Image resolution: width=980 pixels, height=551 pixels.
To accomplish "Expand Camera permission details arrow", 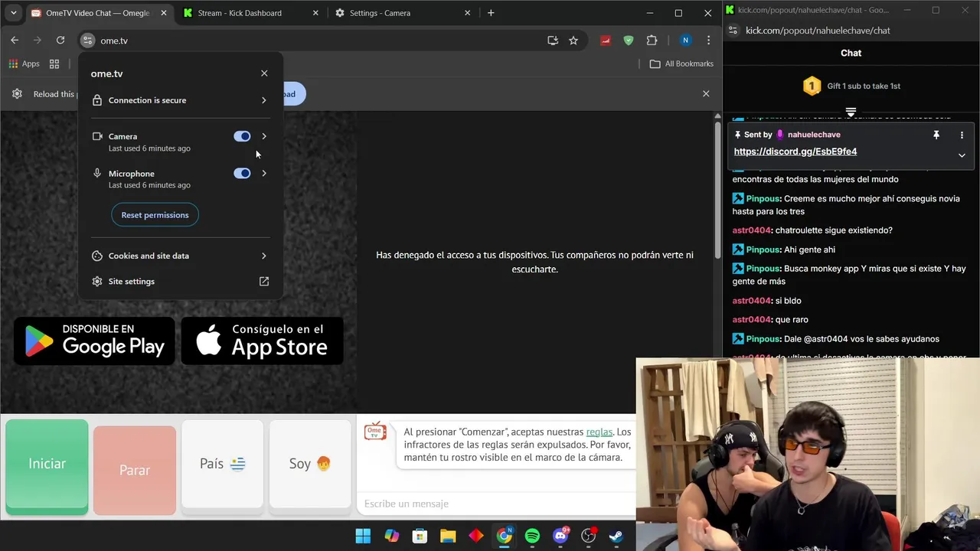I will 264,136.
